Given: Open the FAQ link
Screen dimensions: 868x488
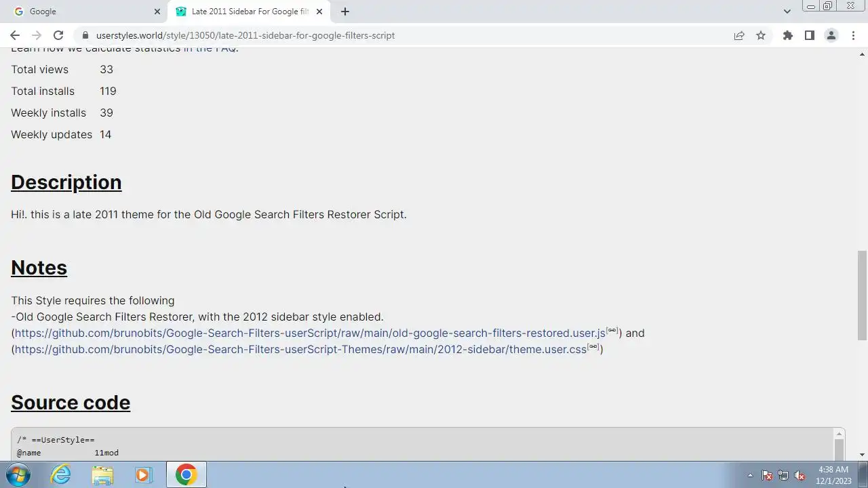Looking at the screenshot, I should click(210, 49).
